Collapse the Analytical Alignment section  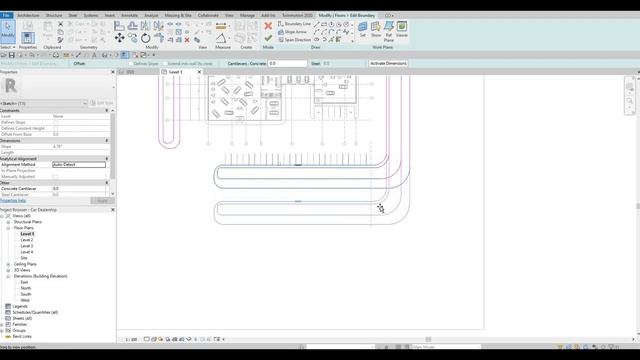(107, 158)
